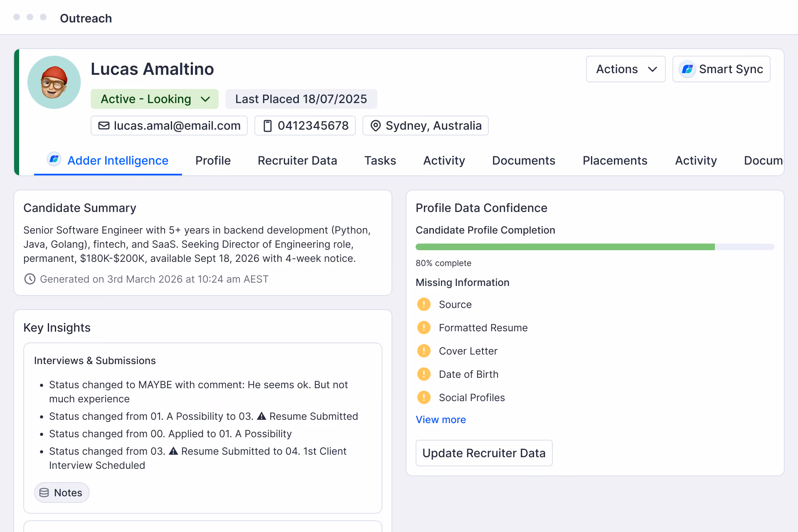Viewport: 798px width, 532px height.
Task: Click the Update Recruiter Data button
Action: click(x=484, y=453)
